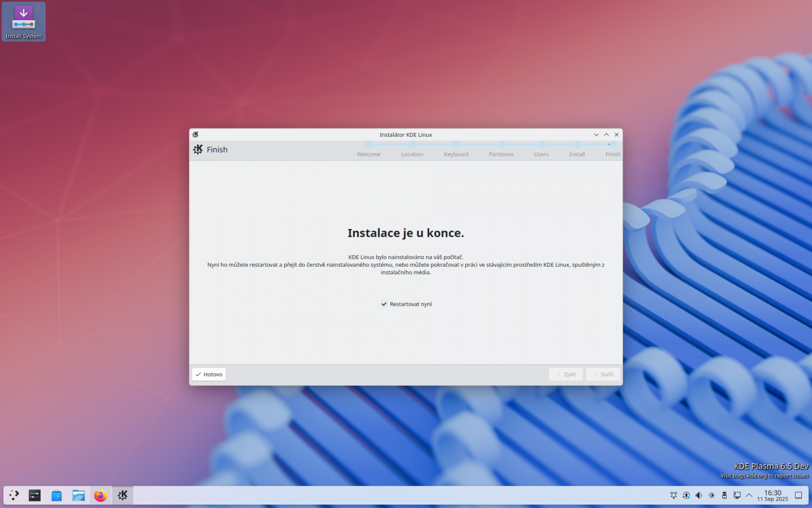Select the KDE installer taskbar entry
Viewport: 812px width, 508px height.
point(123,495)
